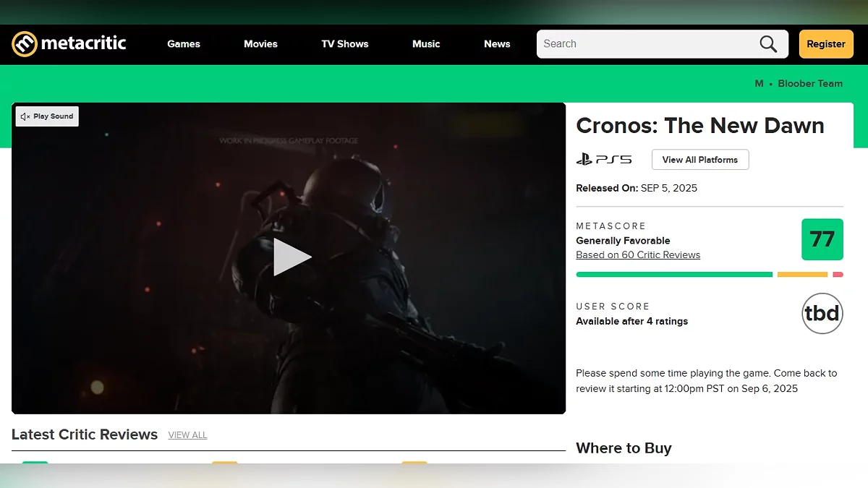868x488 pixels.
Task: Toggle the Play Sound mute button
Action: click(47, 116)
